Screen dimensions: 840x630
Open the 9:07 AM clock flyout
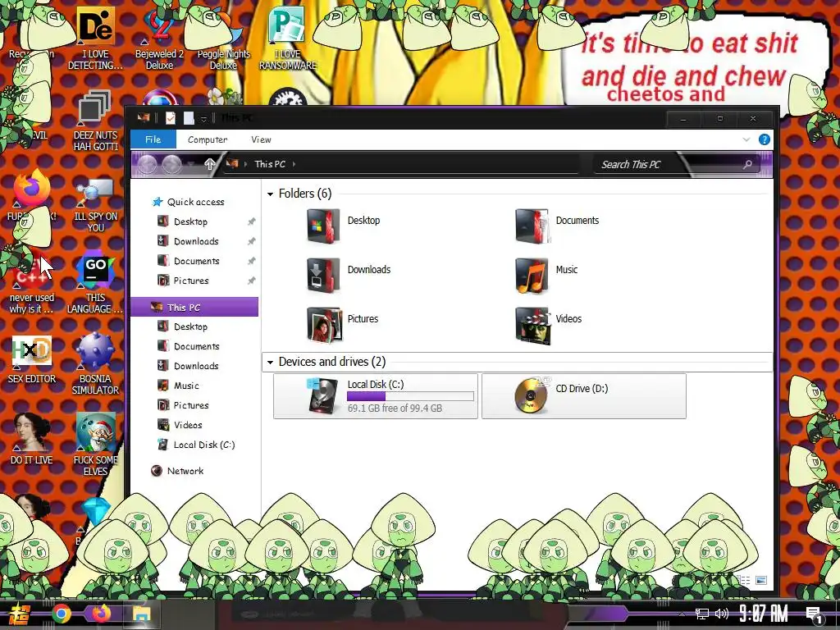pyautogui.click(x=764, y=614)
